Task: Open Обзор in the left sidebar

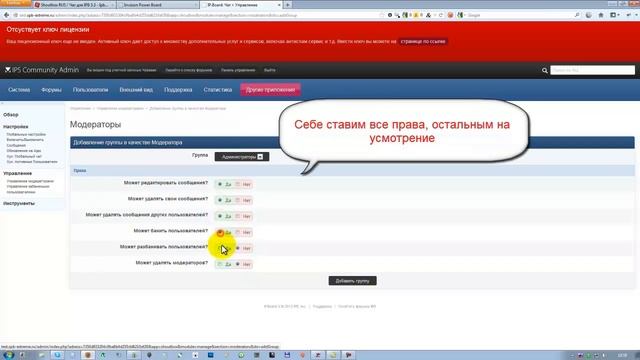Action: 11,115
